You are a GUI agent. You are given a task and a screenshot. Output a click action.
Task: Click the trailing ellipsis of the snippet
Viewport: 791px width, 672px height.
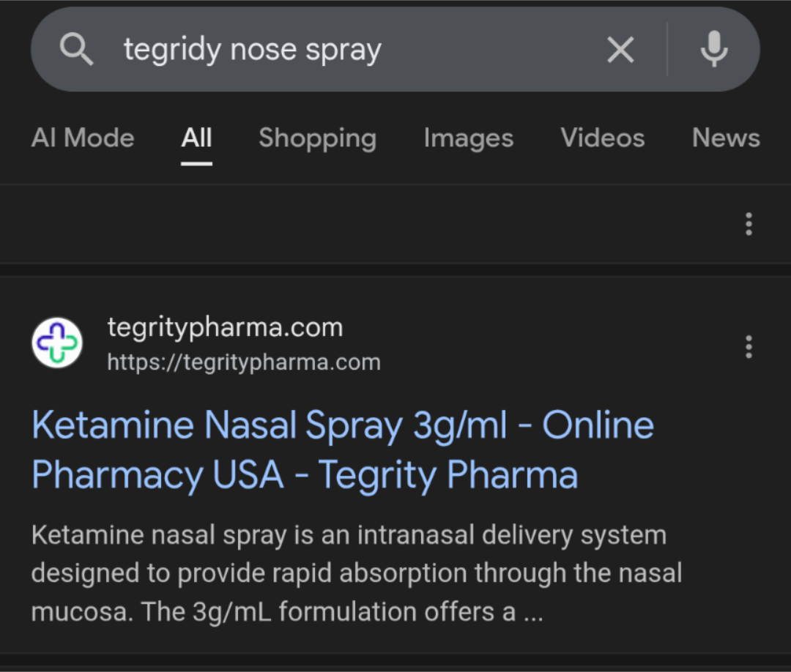[532, 612]
